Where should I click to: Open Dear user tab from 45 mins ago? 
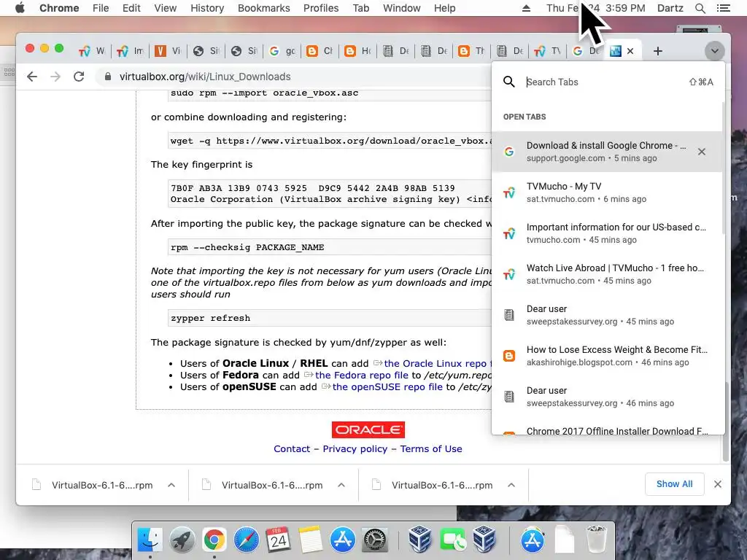[606, 315]
